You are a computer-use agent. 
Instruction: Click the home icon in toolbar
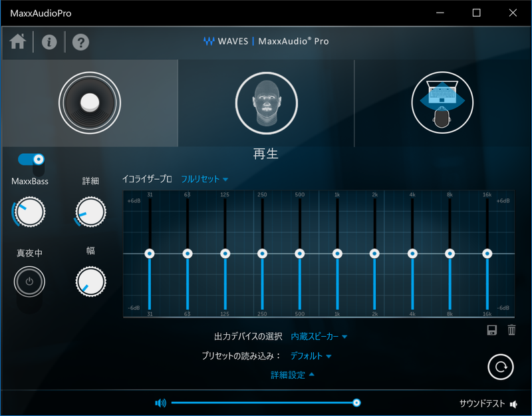coord(17,41)
